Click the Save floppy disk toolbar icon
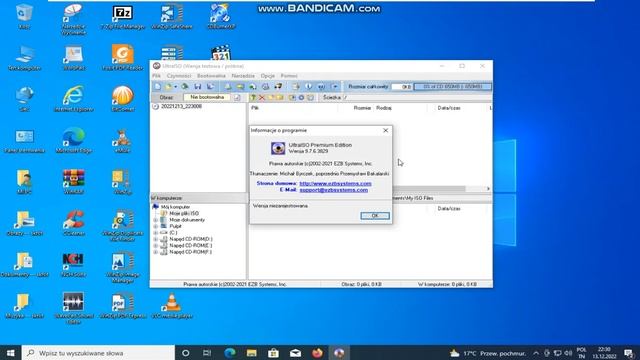640x360 pixels. pyautogui.click(x=198, y=87)
